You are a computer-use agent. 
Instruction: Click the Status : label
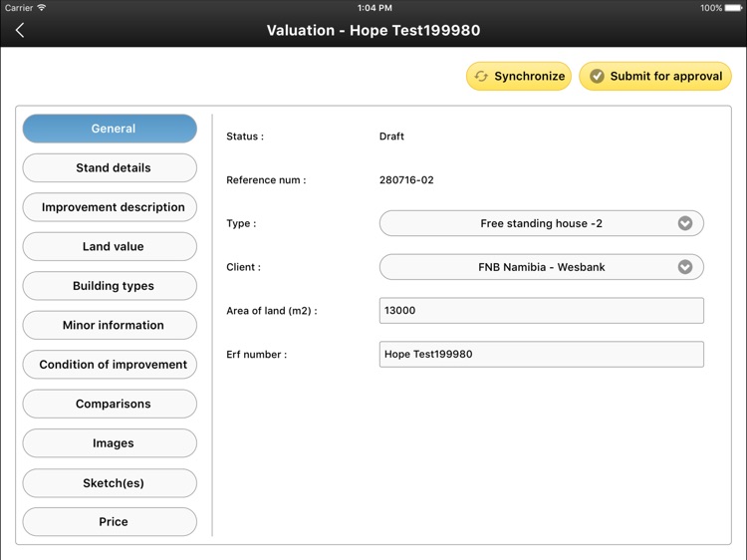click(x=245, y=137)
